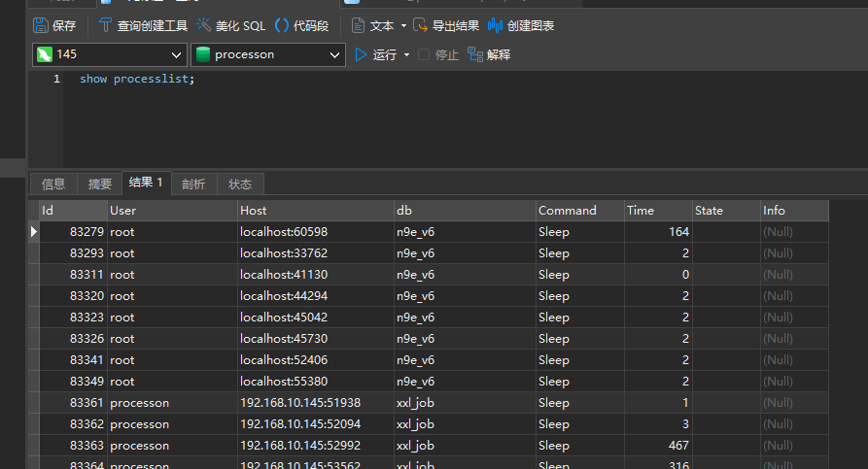The width and height of the screenshot is (868, 469).
Task: Click the Stop (停止) button
Action: (438, 54)
